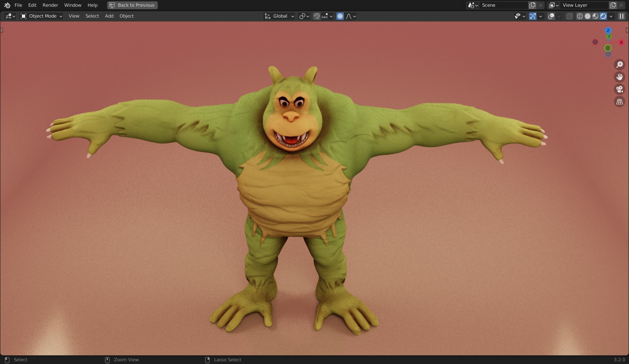Click the 3.2.0 version number
The width and height of the screenshot is (629, 364).
619,360
